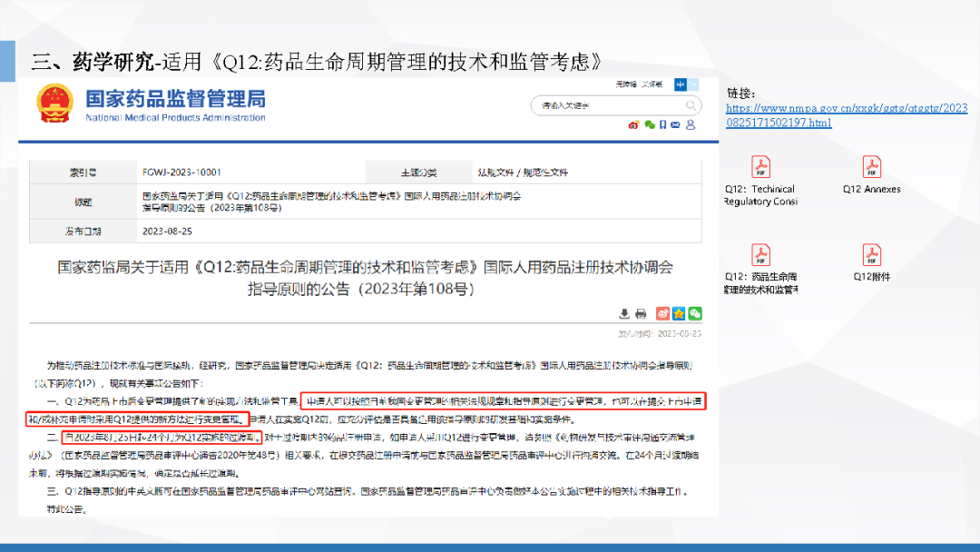Switch site language to En (English)
The width and height of the screenshot is (980, 552).
click(x=694, y=84)
